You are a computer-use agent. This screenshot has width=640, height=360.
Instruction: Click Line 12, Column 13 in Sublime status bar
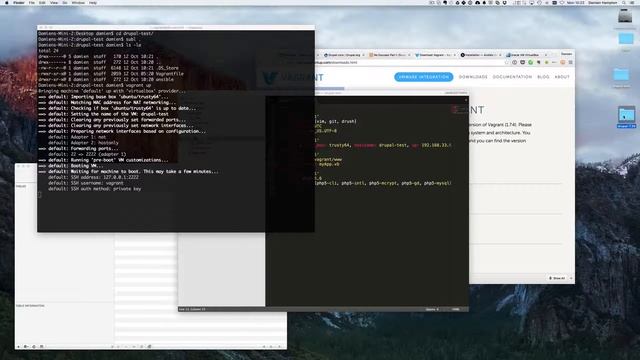[192, 309]
